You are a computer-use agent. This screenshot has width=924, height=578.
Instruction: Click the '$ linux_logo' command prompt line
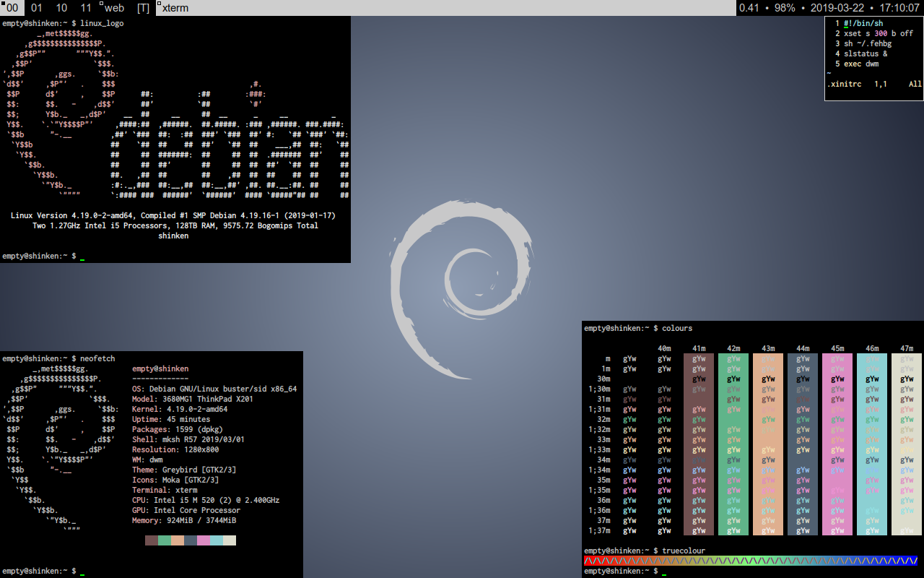pos(63,23)
